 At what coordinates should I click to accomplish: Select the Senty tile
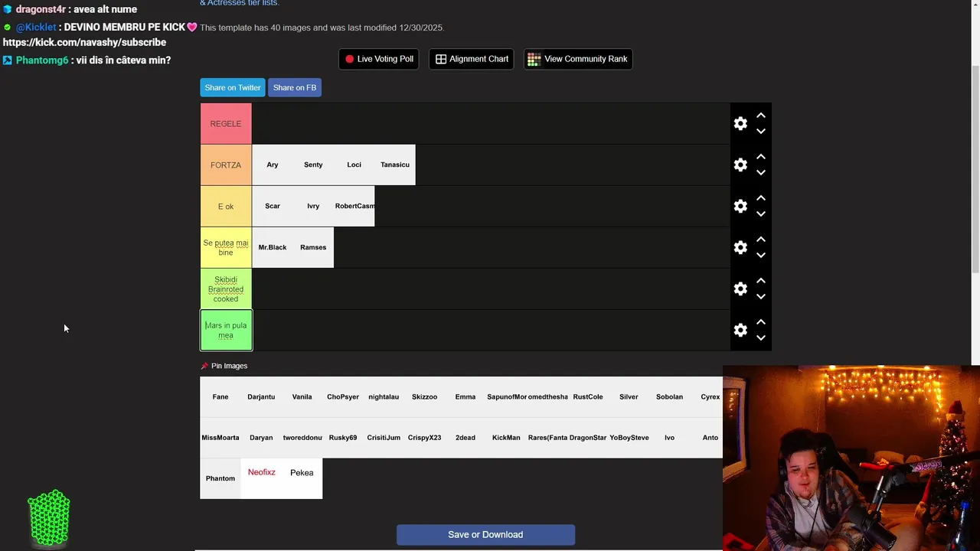tap(313, 165)
